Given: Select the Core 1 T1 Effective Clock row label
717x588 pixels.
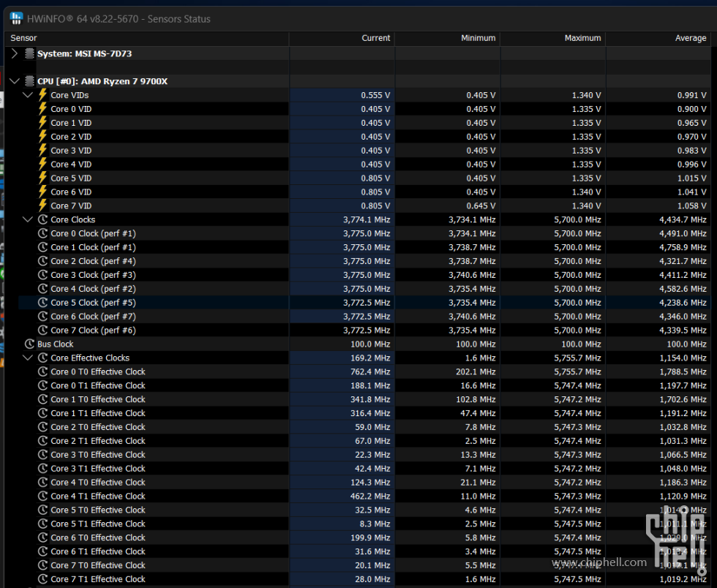Looking at the screenshot, I should pos(98,413).
